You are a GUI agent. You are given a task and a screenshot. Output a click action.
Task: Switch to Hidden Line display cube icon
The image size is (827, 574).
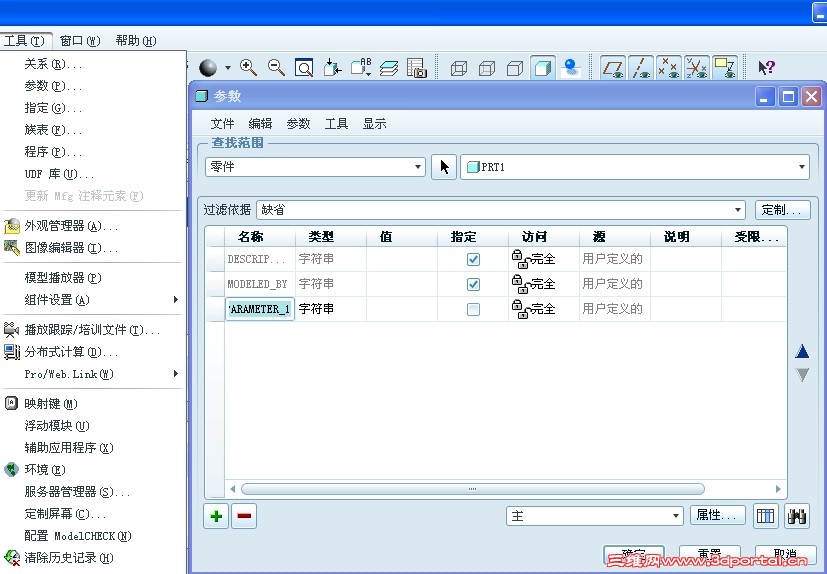487,68
